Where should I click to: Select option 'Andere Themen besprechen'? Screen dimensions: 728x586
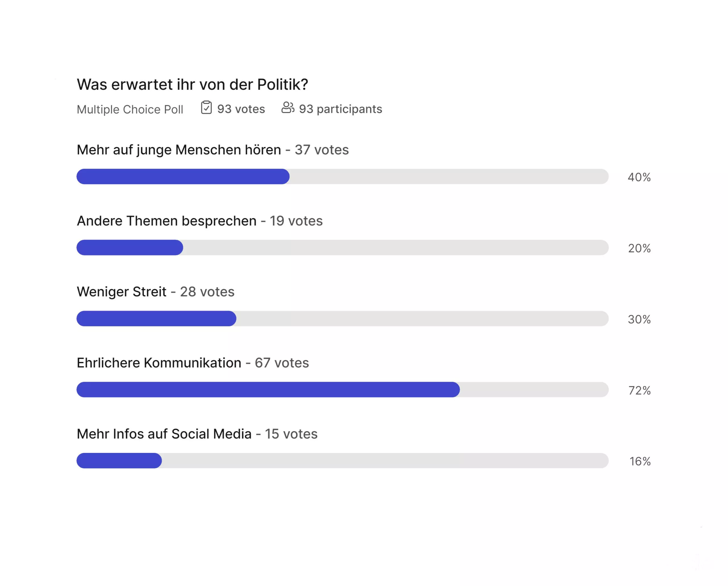click(166, 221)
